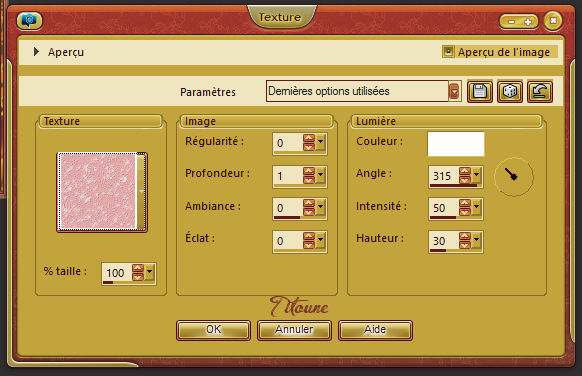Viewport: 582px width, 376px height.
Task: Click the save preset floppy disk icon
Action: pos(480,91)
